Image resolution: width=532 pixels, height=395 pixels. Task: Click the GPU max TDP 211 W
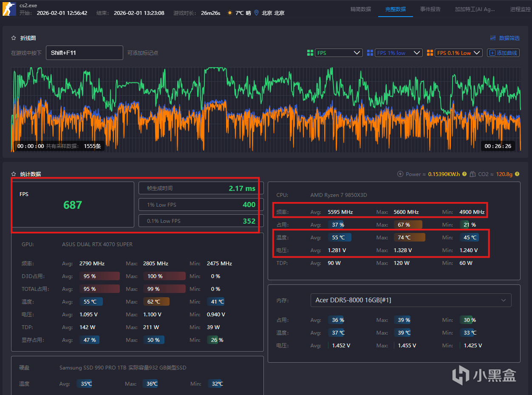(151, 327)
